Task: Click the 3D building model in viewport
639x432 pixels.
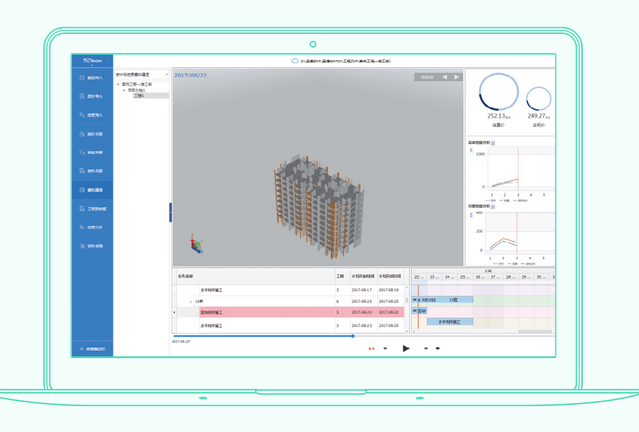Action: [318, 206]
